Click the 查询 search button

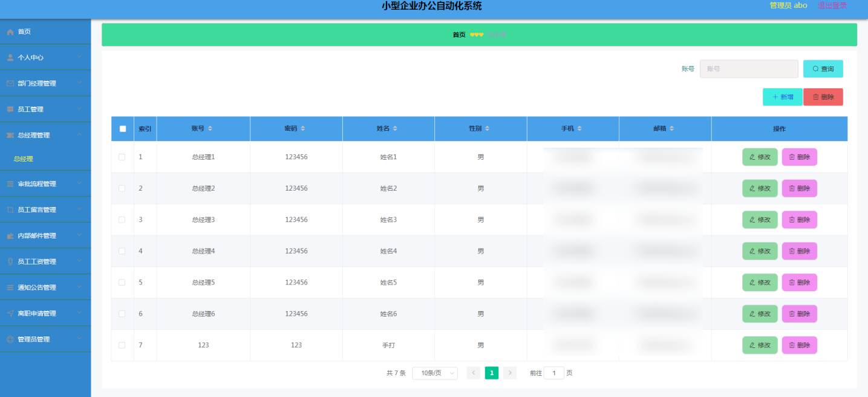[823, 69]
